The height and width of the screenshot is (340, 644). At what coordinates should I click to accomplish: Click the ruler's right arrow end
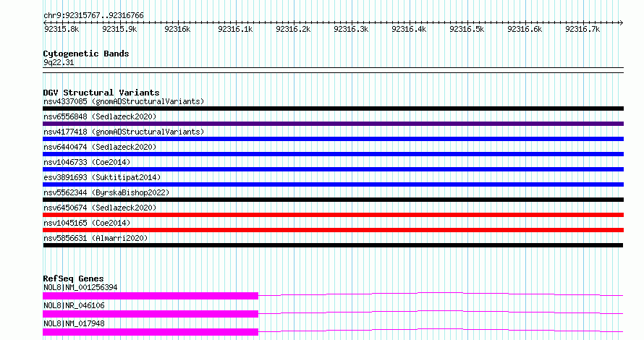621,22
